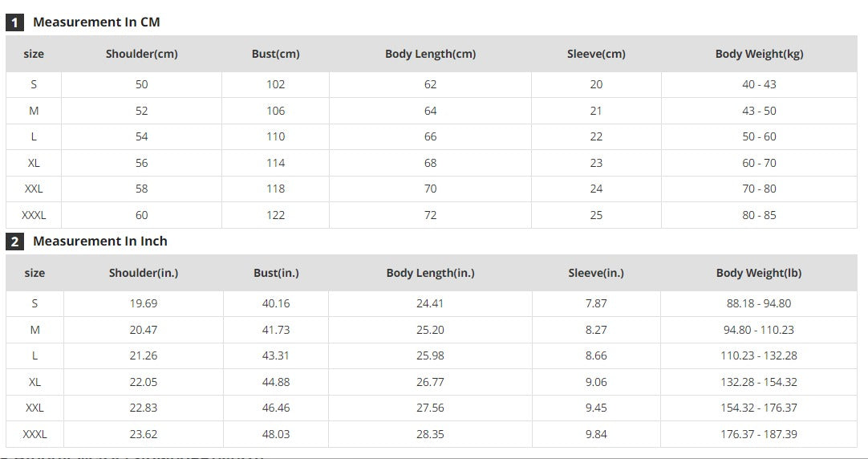
Task: Click the Body Length(cm) column header
Action: click(x=430, y=55)
